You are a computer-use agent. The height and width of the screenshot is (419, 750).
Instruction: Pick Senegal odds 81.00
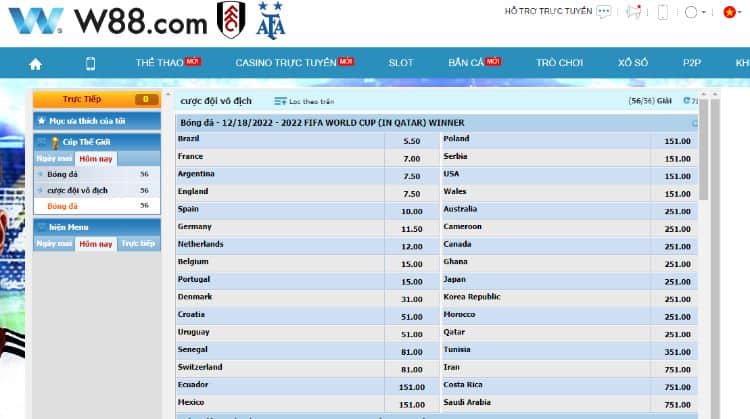[411, 352]
